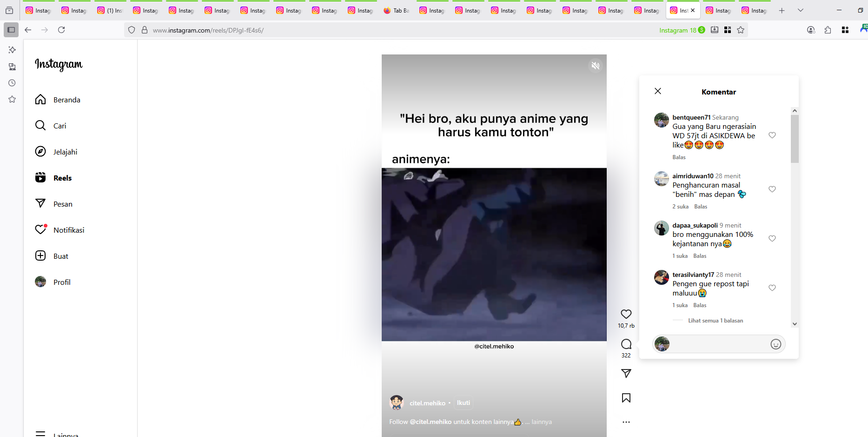868x437 pixels.
Task: Open the browser sidebar toggle
Action: coord(11,30)
